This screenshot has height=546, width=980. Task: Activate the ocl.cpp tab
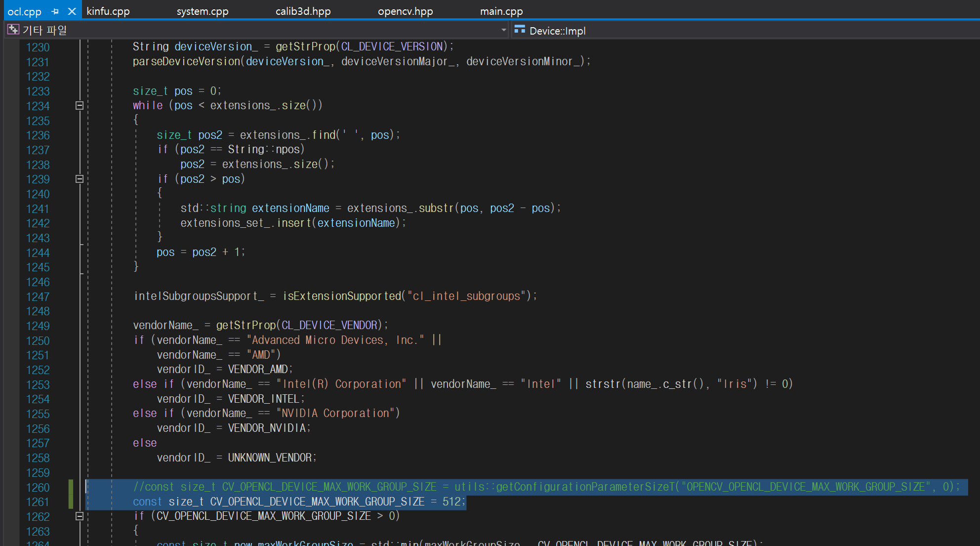coord(25,11)
